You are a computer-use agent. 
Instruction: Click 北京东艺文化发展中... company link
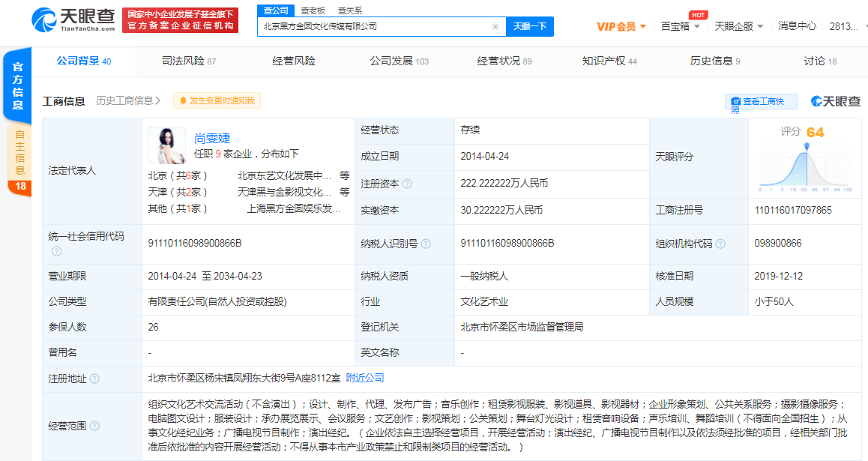pyautogui.click(x=285, y=175)
